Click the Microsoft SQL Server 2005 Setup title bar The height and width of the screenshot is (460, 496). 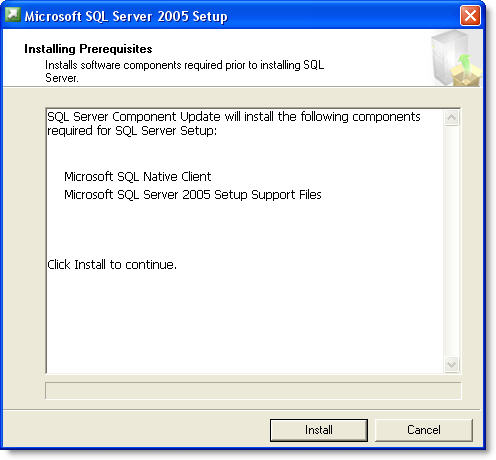coord(233,16)
